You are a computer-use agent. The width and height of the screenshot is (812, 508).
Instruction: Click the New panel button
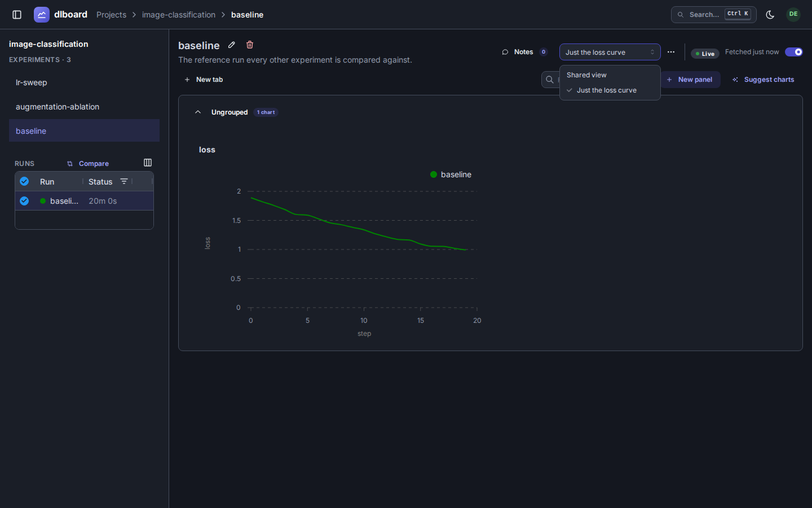pyautogui.click(x=690, y=80)
